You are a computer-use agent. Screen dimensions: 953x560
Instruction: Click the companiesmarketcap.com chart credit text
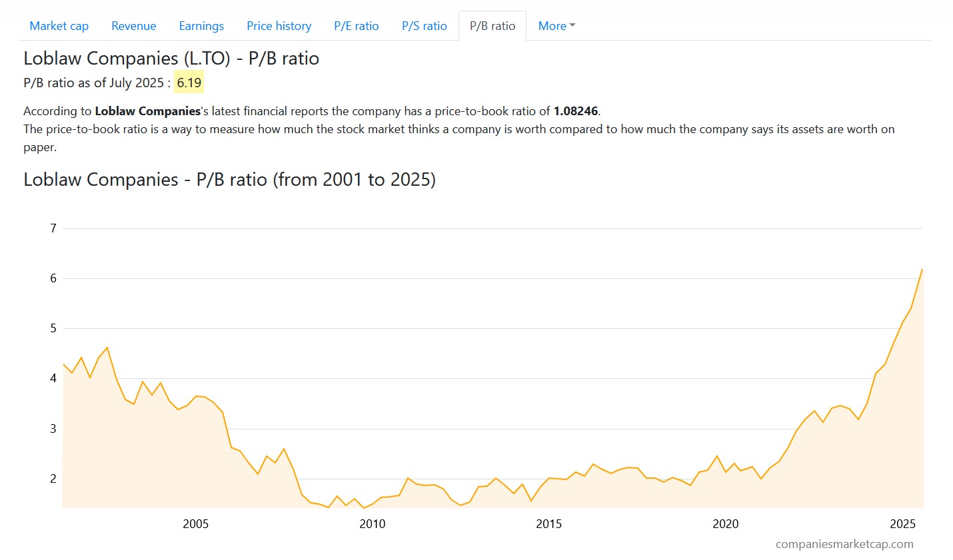(x=844, y=544)
